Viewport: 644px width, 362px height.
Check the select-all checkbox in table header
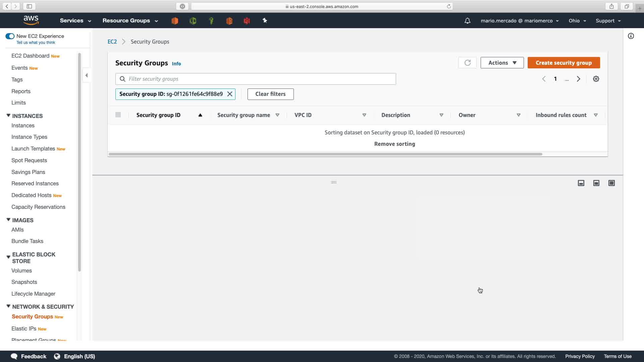coord(118,115)
